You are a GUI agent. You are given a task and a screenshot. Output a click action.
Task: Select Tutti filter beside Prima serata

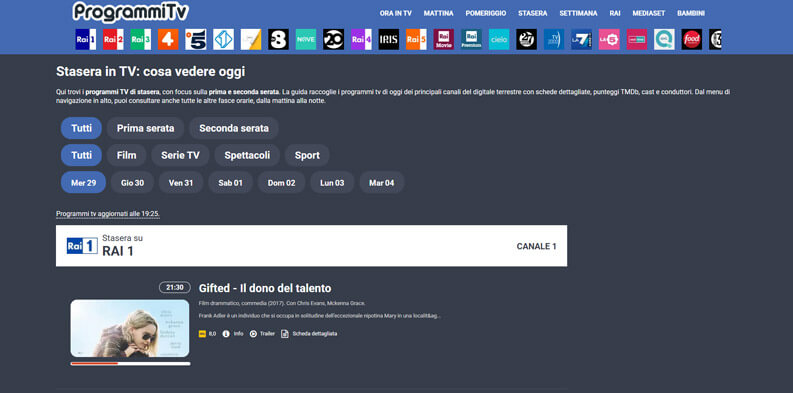81,128
